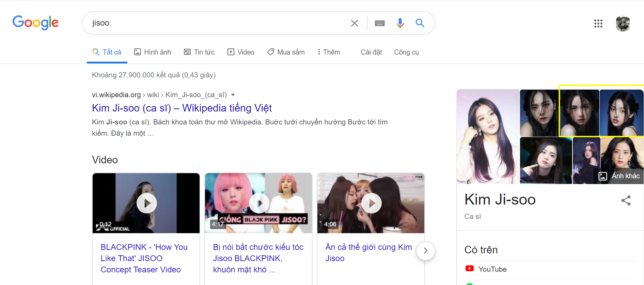
Task: Play the 4:06 Kim Jisoo eating video
Action: (371, 203)
